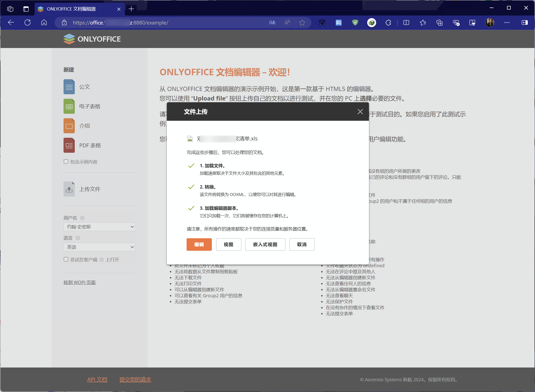The image size is (535, 392).
Task: Close the ONLYOFFICE 文档编辑器 tab
Action: (119, 9)
